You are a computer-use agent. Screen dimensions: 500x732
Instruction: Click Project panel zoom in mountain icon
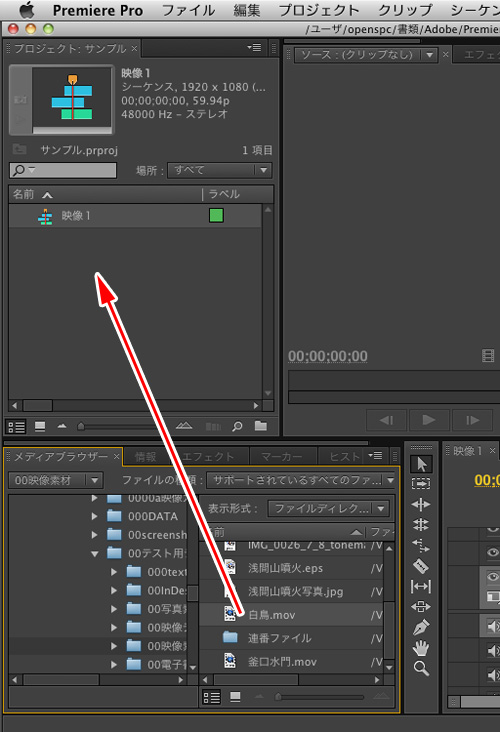(184, 425)
